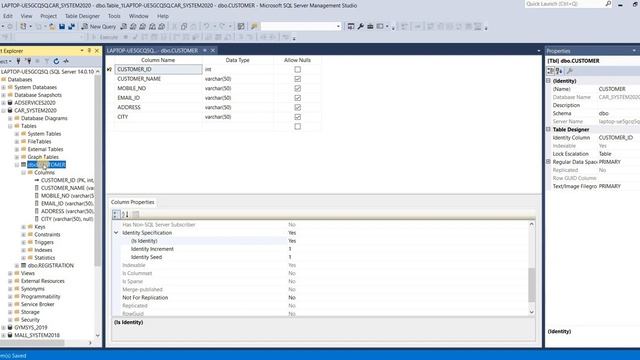Select the Programmability folder

40,297
